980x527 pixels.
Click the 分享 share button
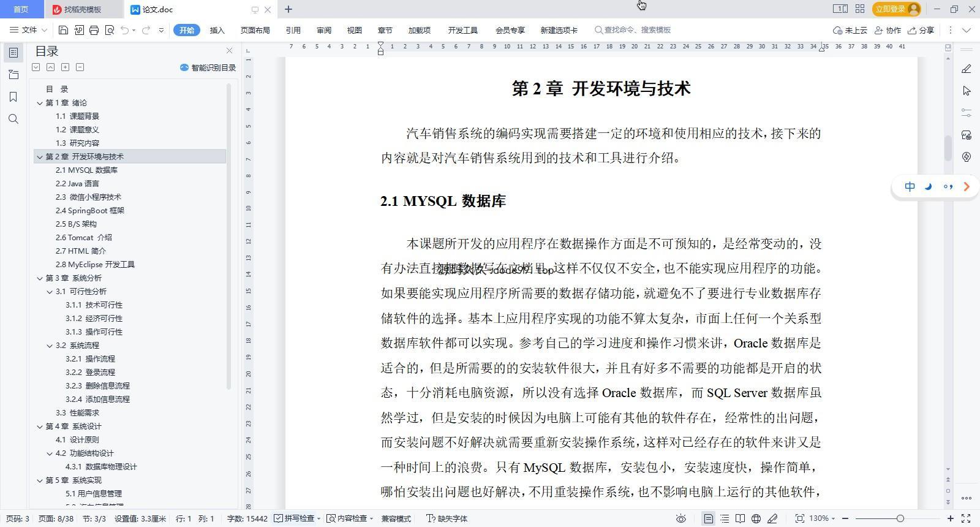921,30
